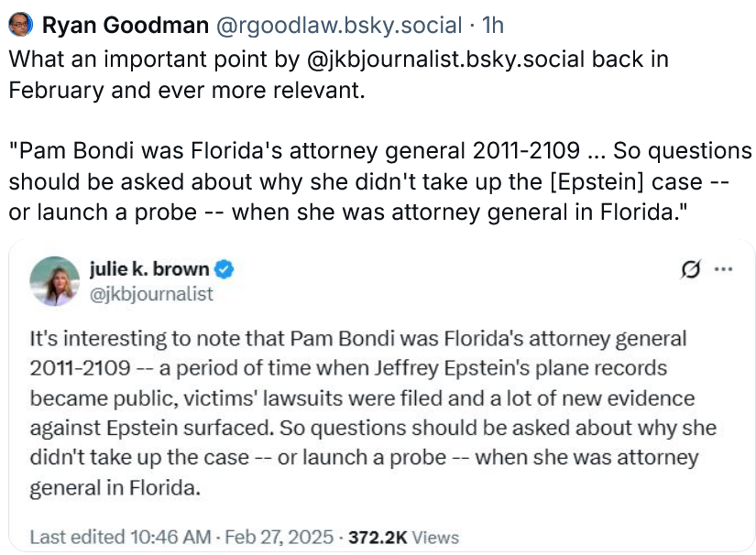Open the @rgoodlaw.bsky.social handle
Viewport: 756px width, 555px height.
click(339, 25)
